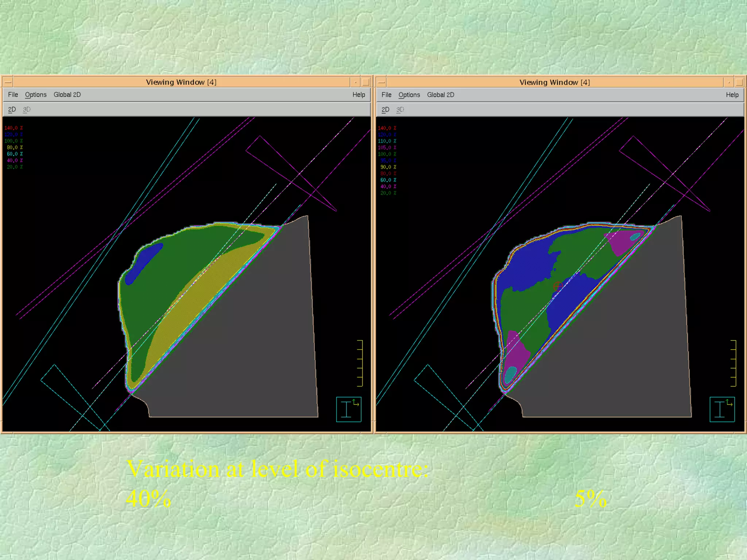Open Help menu in left Viewing Window
Image resolution: width=747 pixels, height=560 pixels.
(x=359, y=95)
